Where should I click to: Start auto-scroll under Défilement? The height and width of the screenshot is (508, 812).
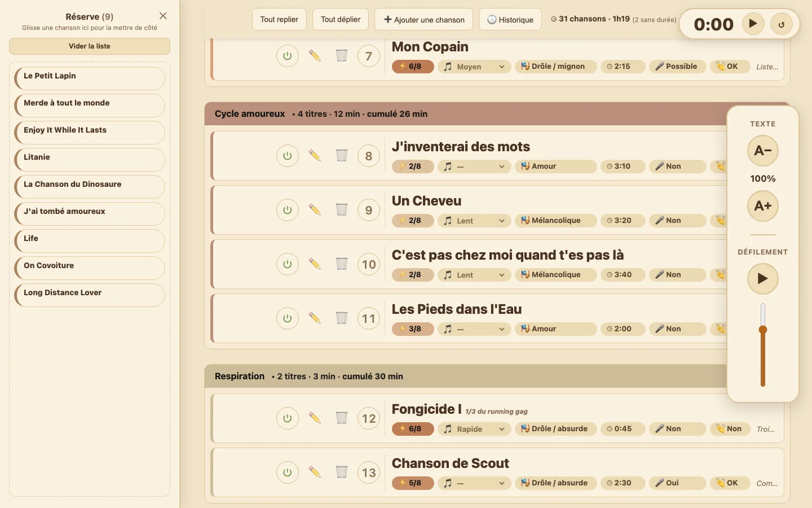point(763,279)
